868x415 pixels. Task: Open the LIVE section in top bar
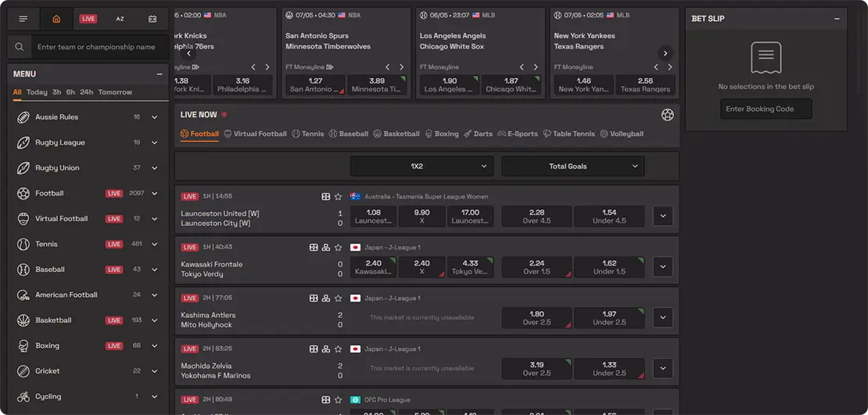tap(88, 19)
